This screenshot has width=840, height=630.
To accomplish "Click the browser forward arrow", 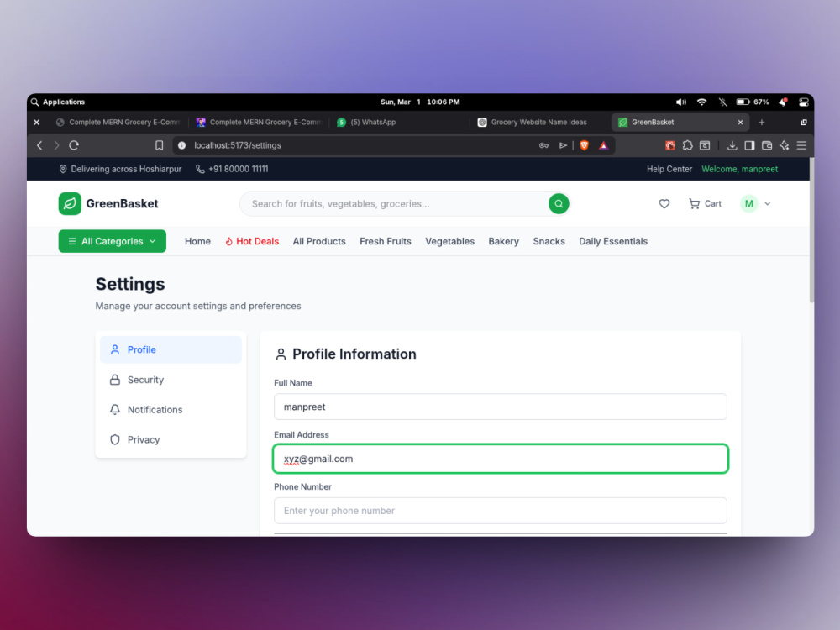I will click(56, 145).
